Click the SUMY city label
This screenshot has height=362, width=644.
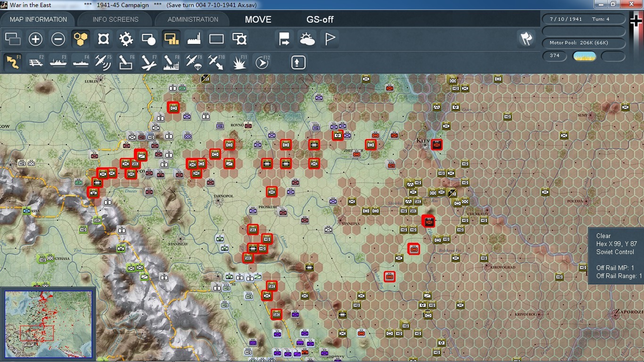point(582,115)
